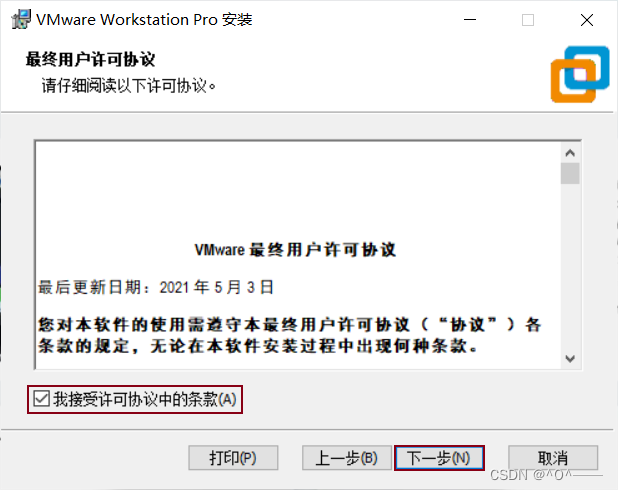618x490 pixels.
Task: Click the 最终用户许可协议 page header title
Action: coord(90,60)
